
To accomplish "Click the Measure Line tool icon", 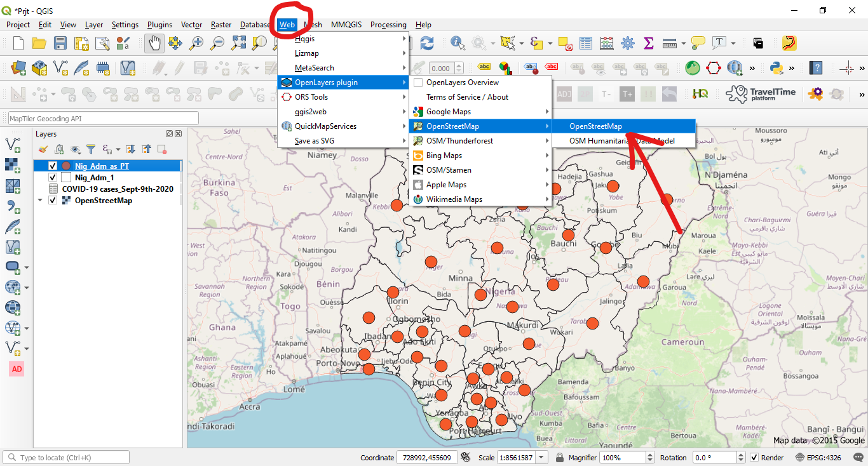I will pyautogui.click(x=671, y=44).
